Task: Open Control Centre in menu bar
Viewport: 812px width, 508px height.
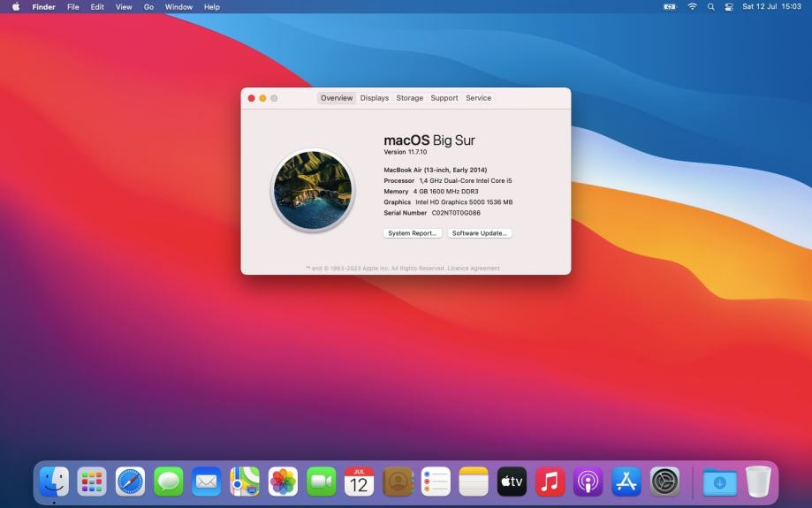Action: pyautogui.click(x=729, y=7)
